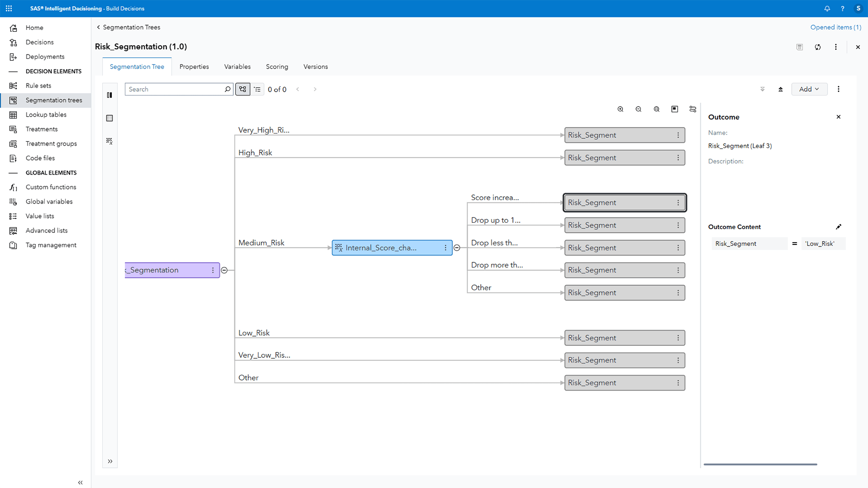Click the auto-layout connections icon

pyautogui.click(x=692, y=109)
